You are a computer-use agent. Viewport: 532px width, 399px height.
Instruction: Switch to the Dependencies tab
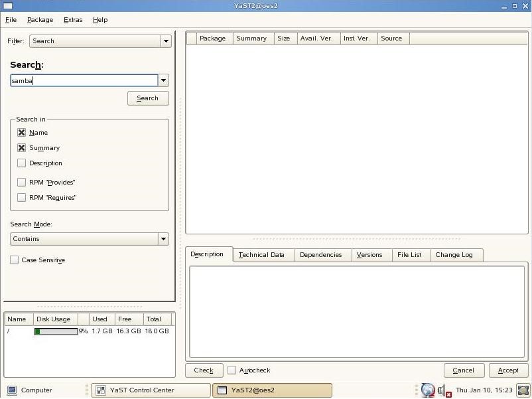pos(322,254)
